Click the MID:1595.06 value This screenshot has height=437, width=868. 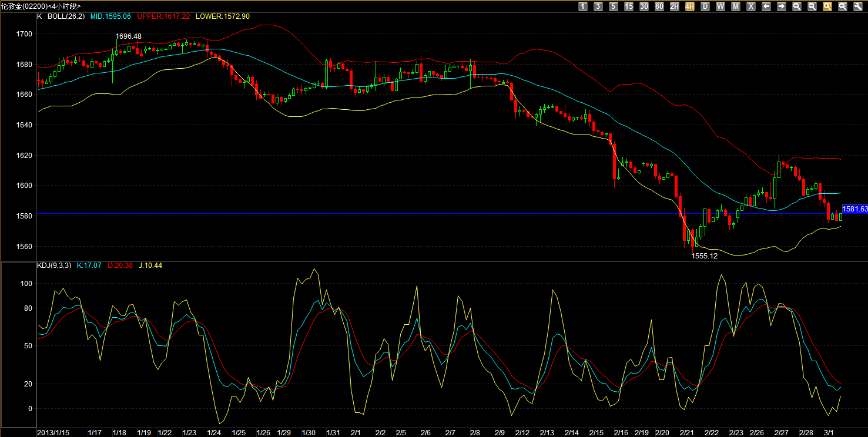tap(110, 16)
